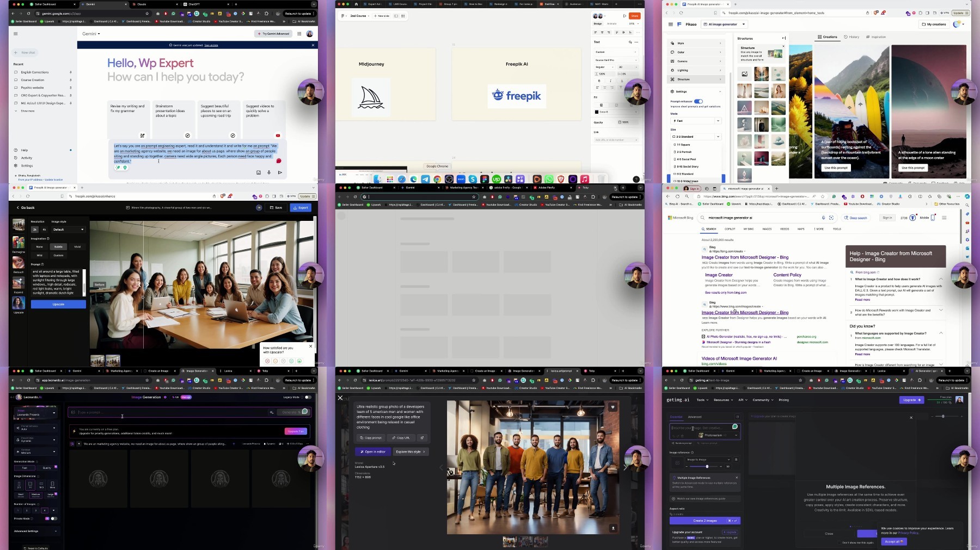
Task: Download the Lexica image with the download icon
Action: (613, 528)
